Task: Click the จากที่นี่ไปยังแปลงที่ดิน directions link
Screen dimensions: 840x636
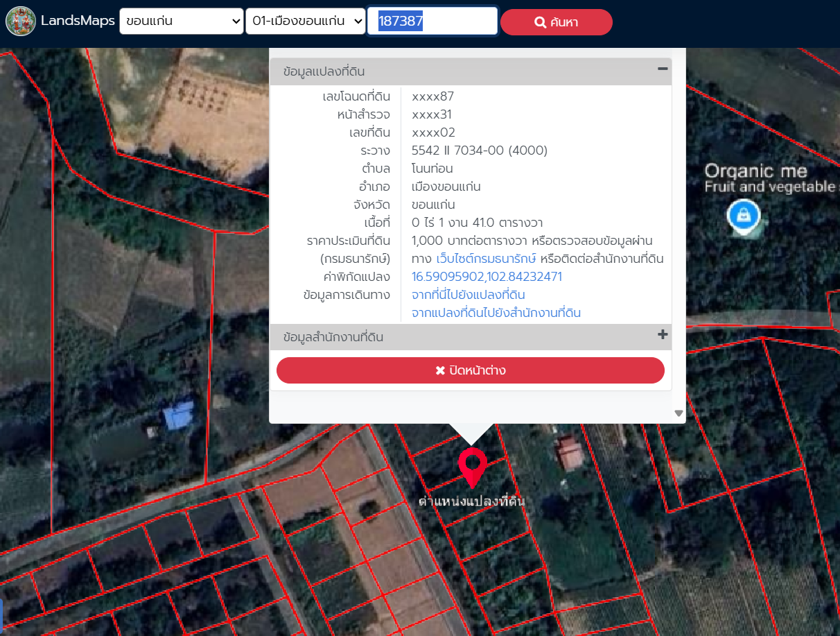Action: [x=468, y=295]
